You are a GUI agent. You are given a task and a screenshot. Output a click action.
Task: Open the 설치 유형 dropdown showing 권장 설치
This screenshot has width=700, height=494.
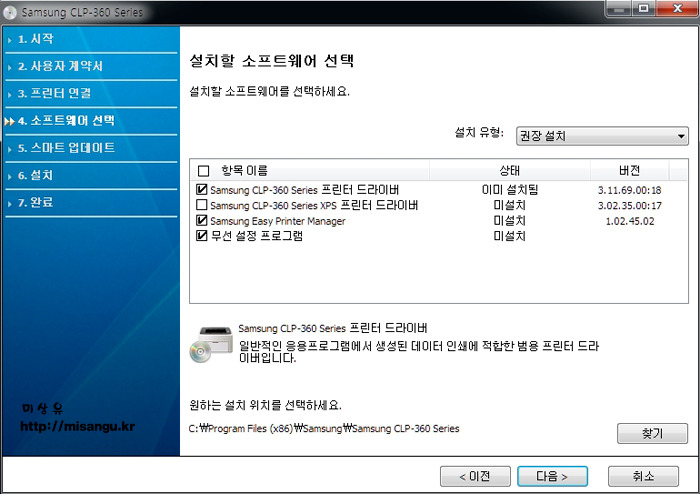pos(602,136)
